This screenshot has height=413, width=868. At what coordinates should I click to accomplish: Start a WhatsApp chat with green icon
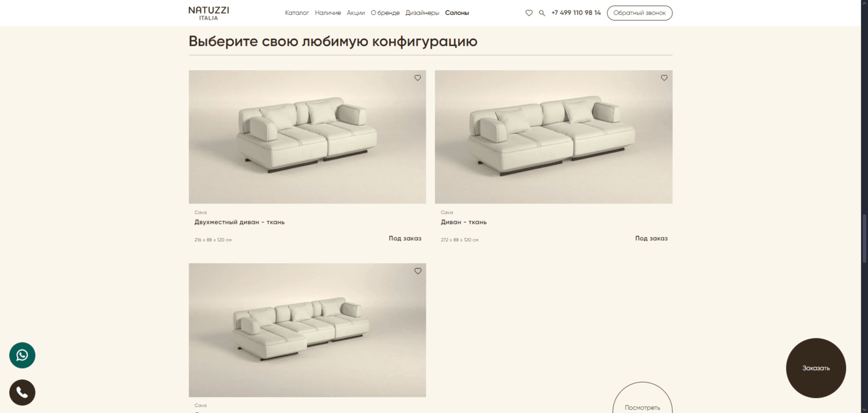point(22,355)
